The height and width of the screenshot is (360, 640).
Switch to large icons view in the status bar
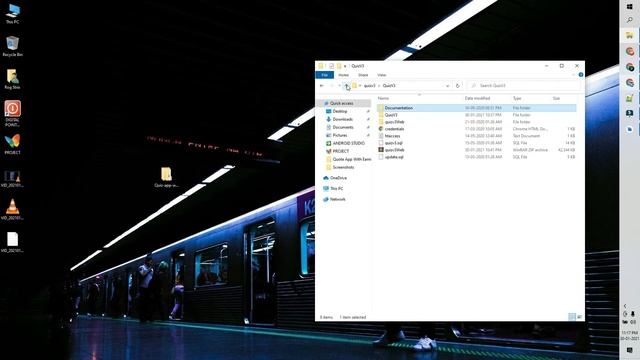click(x=579, y=317)
